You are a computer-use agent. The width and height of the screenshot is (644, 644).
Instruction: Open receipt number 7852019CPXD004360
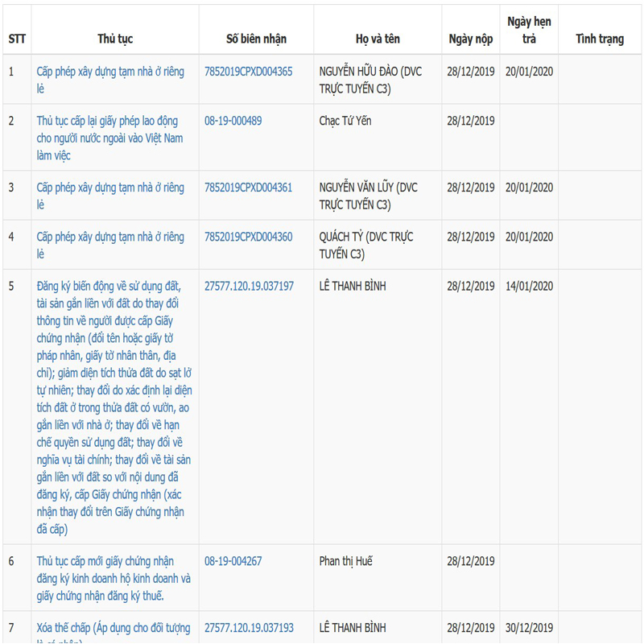pos(248,237)
